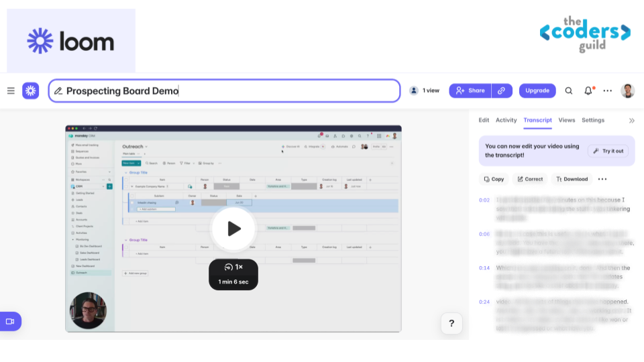Select the Transcript tab

point(537,120)
